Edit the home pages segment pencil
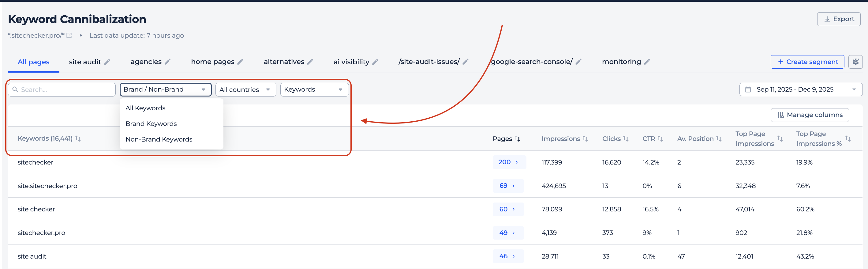 click(240, 62)
